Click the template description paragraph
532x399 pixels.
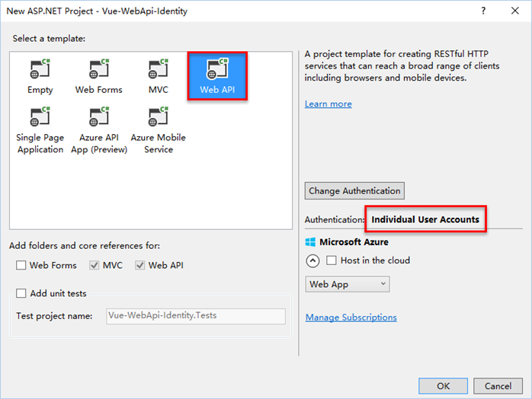(402, 65)
